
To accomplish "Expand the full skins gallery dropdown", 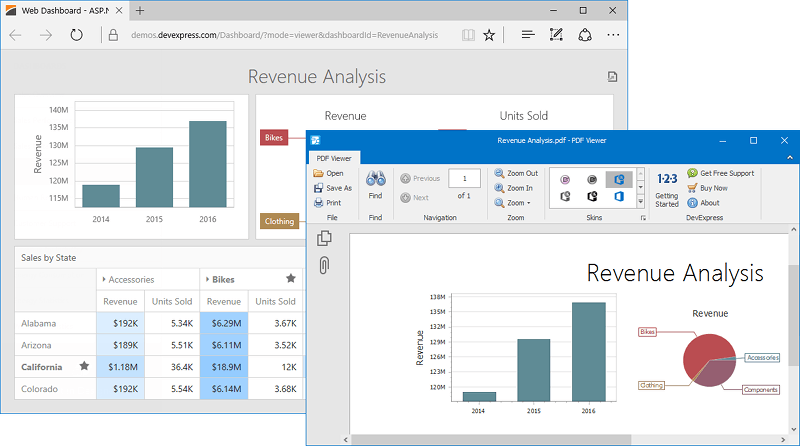I will 640,202.
